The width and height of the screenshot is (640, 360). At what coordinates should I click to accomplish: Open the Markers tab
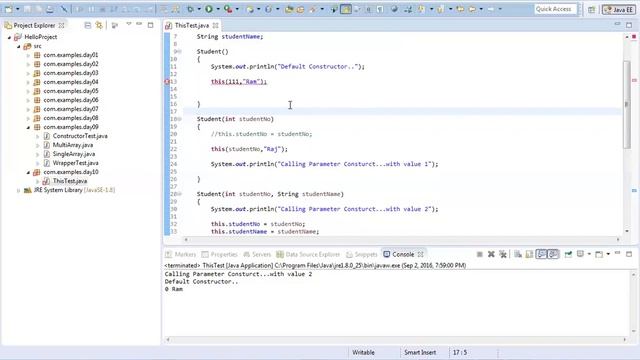click(x=181, y=254)
